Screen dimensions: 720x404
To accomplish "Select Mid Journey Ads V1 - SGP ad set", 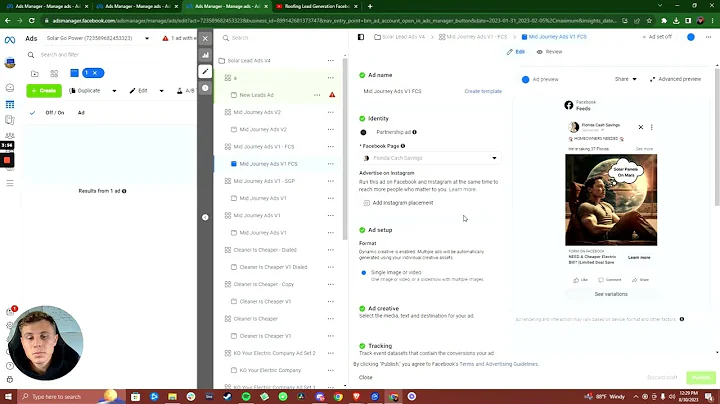I will point(264,181).
